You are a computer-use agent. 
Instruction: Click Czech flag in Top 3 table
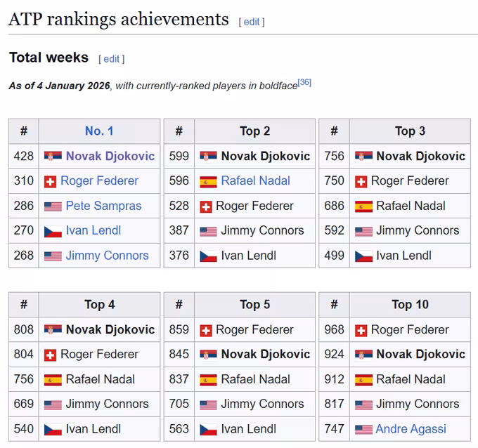363,256
